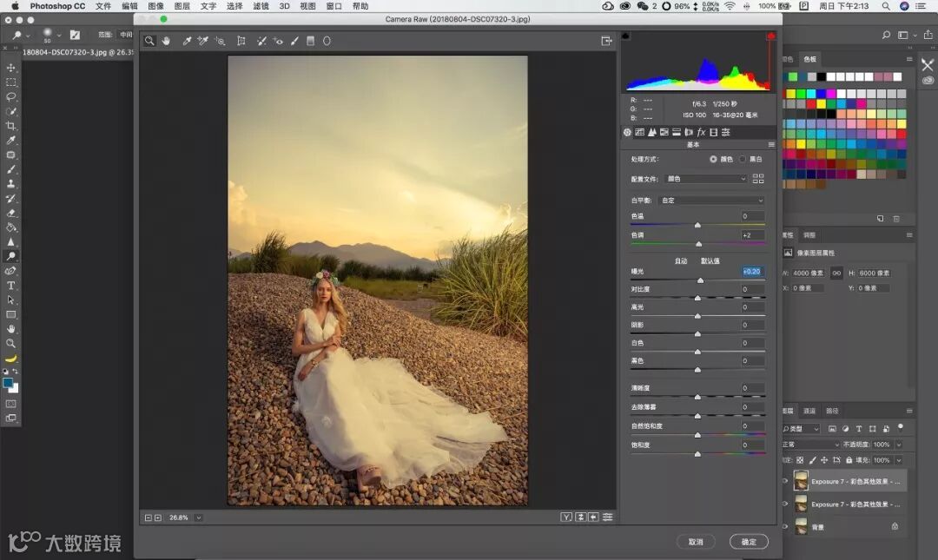Toggle lock transparent pixels for layer
The height and width of the screenshot is (560, 938).
(x=800, y=460)
